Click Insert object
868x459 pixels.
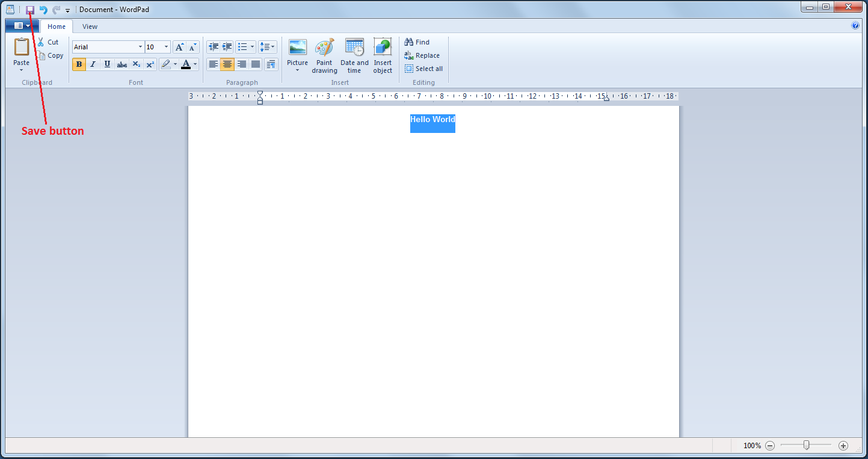click(383, 55)
